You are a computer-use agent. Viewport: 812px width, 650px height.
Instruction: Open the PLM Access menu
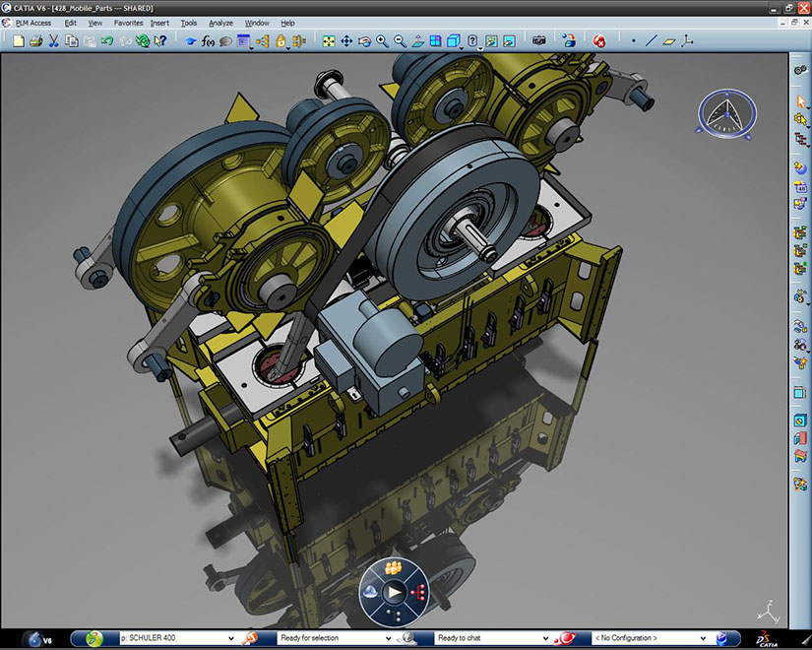33,23
